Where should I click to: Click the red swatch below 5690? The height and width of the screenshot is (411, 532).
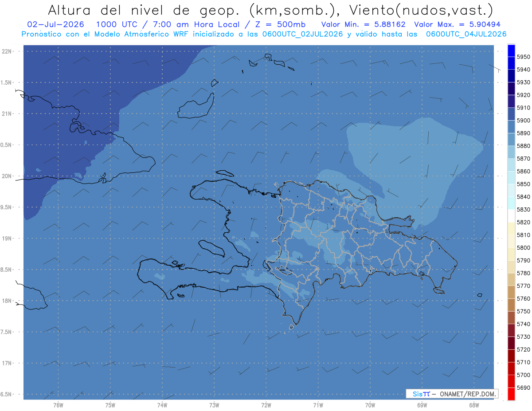[x=511, y=394]
